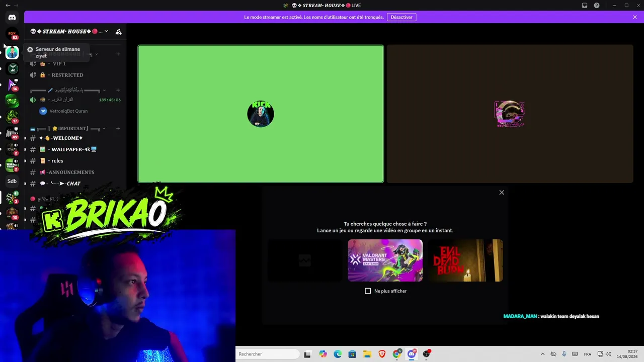This screenshot has height=362, width=644.
Task: Open OBS Studio from the taskbar
Action: click(427, 354)
